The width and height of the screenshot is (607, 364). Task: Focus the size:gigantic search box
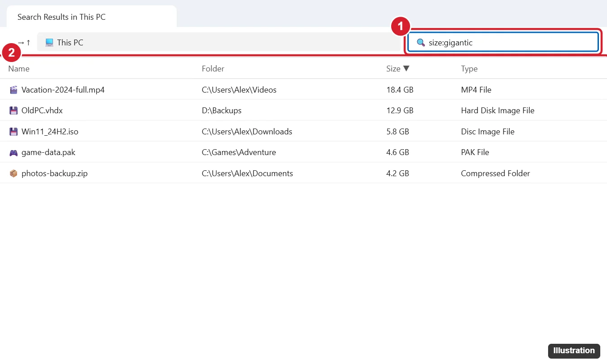pos(503,43)
